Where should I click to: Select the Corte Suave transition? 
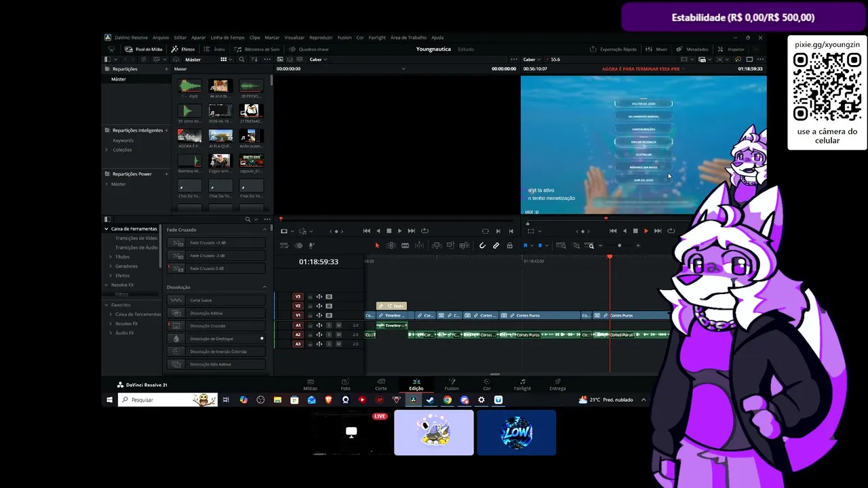(x=216, y=300)
